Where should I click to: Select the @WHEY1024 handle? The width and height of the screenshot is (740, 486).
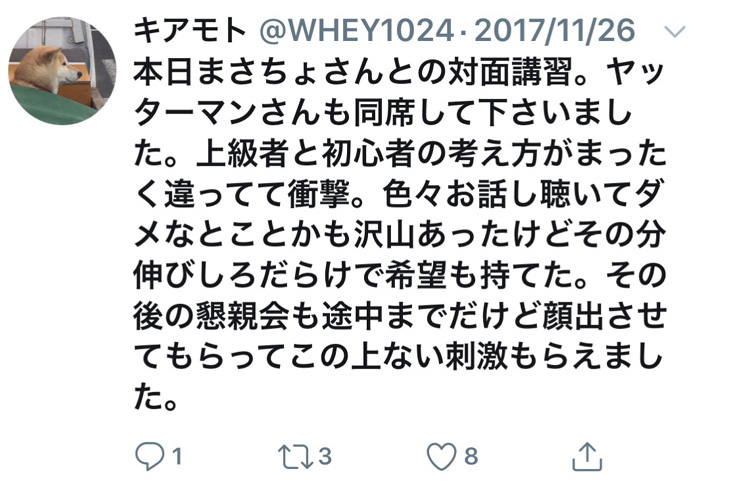click(357, 31)
